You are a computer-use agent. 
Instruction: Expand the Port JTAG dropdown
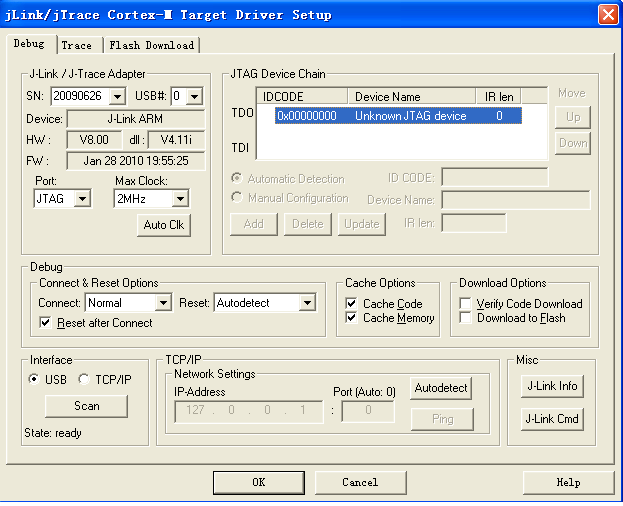click(x=81, y=198)
